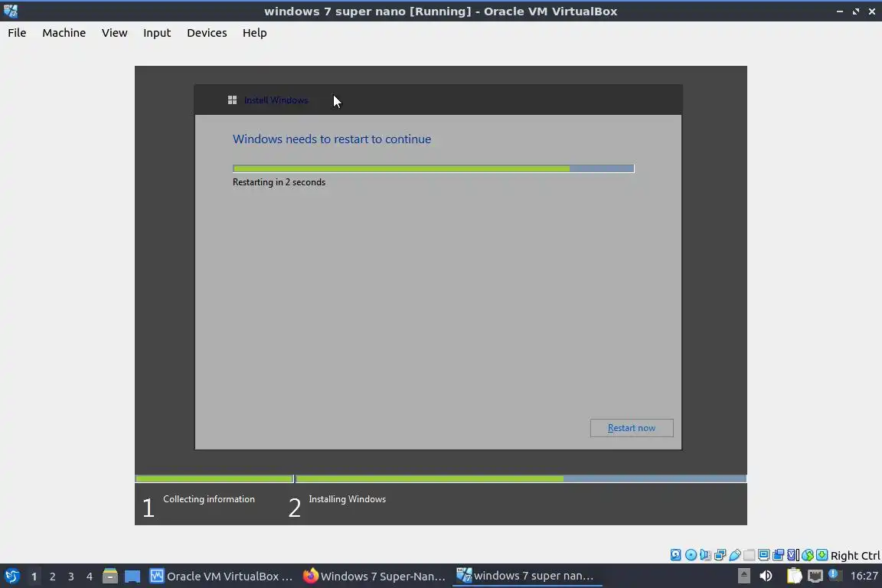This screenshot has height=588, width=882.
Task: Click the mouse integration status icon
Action: [x=808, y=555]
